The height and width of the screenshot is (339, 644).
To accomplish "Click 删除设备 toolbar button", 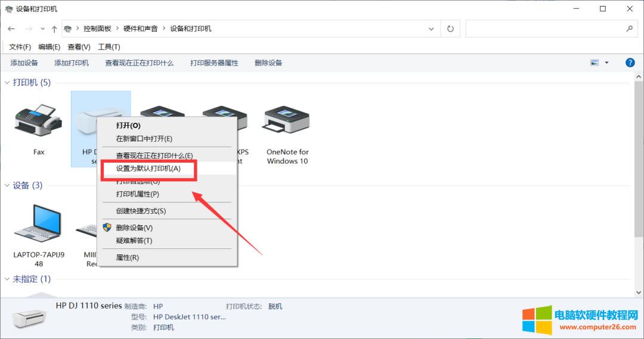I will tap(268, 63).
